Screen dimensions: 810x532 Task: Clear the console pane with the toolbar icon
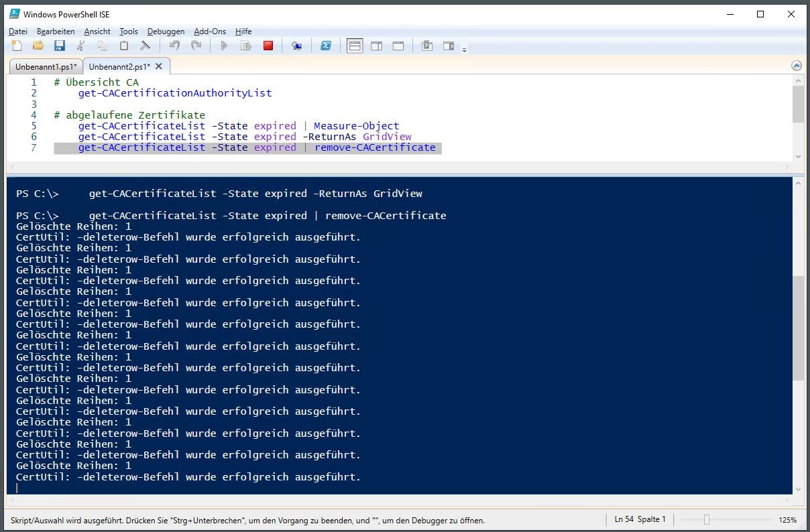click(x=145, y=46)
